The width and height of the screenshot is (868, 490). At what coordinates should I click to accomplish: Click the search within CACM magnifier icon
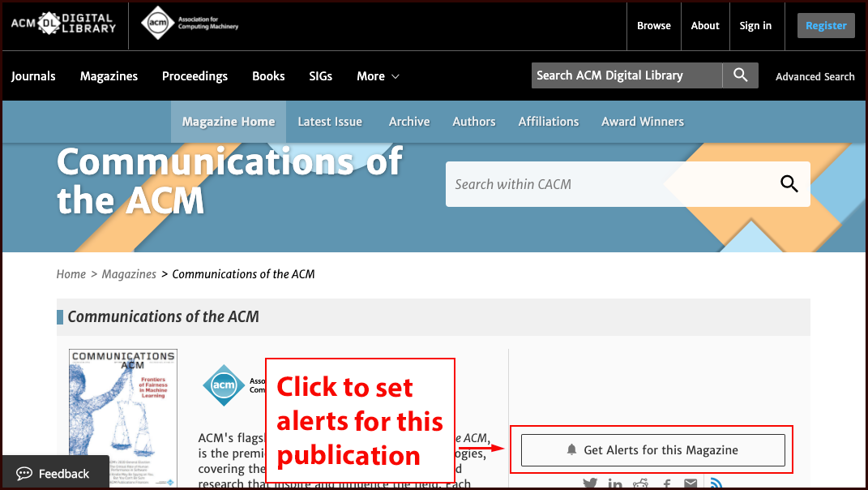[x=789, y=183]
